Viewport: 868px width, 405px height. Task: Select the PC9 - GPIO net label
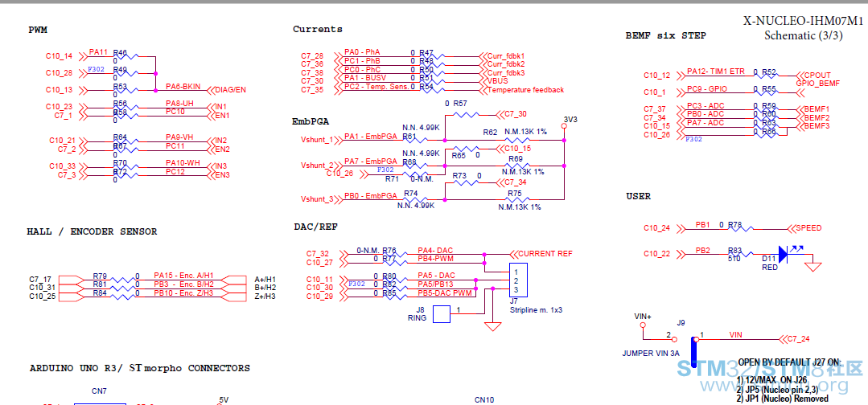coord(707,88)
